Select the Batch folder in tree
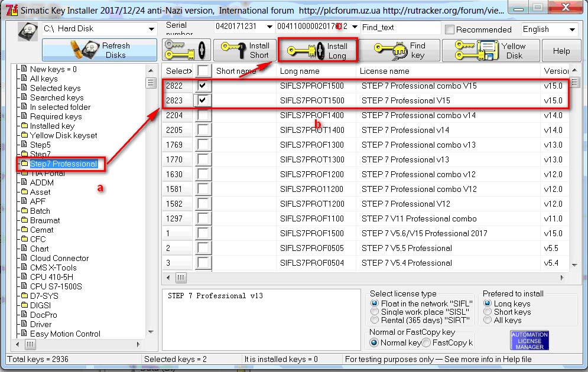 (40, 211)
